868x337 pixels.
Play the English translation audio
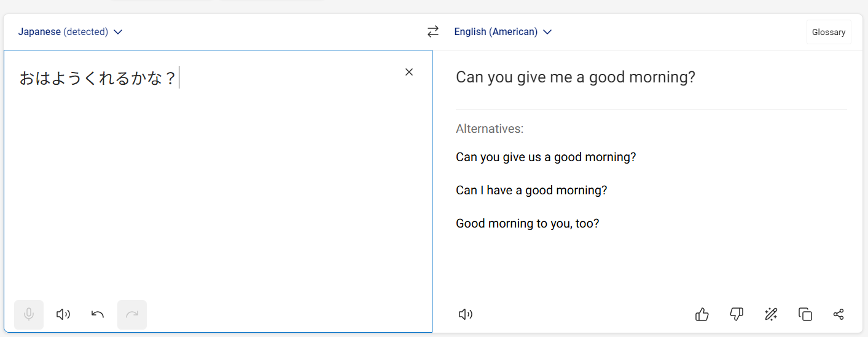[466, 315]
